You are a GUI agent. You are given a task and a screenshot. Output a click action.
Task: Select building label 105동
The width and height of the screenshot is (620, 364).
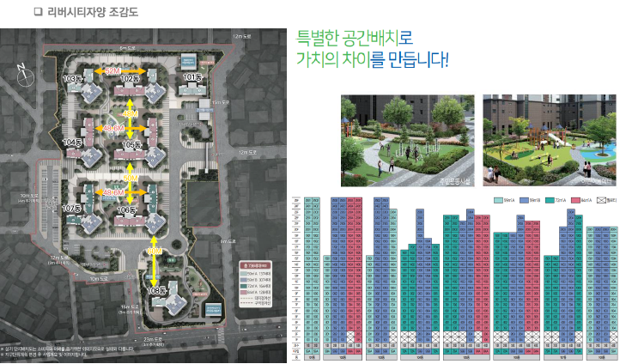pyautogui.click(x=131, y=145)
